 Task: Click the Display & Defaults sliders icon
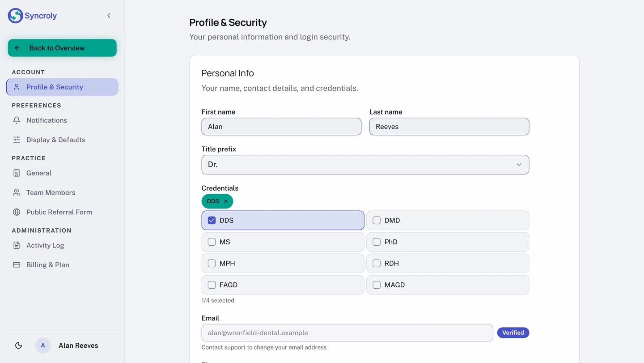(x=17, y=140)
